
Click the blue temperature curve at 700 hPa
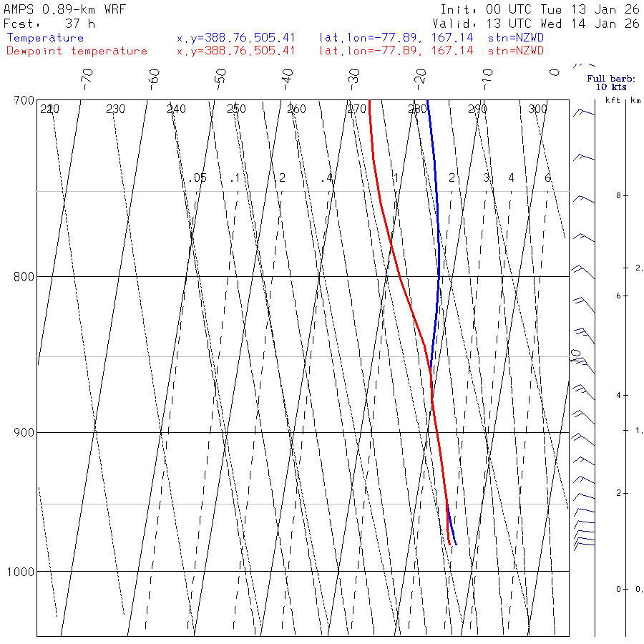pyautogui.click(x=428, y=101)
